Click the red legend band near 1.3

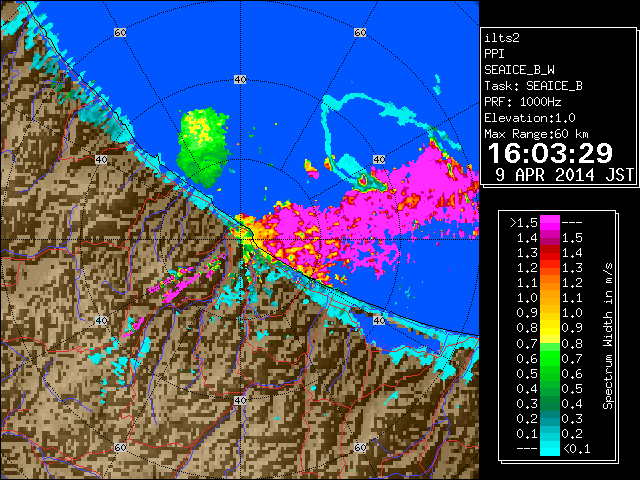pyautogui.click(x=549, y=253)
